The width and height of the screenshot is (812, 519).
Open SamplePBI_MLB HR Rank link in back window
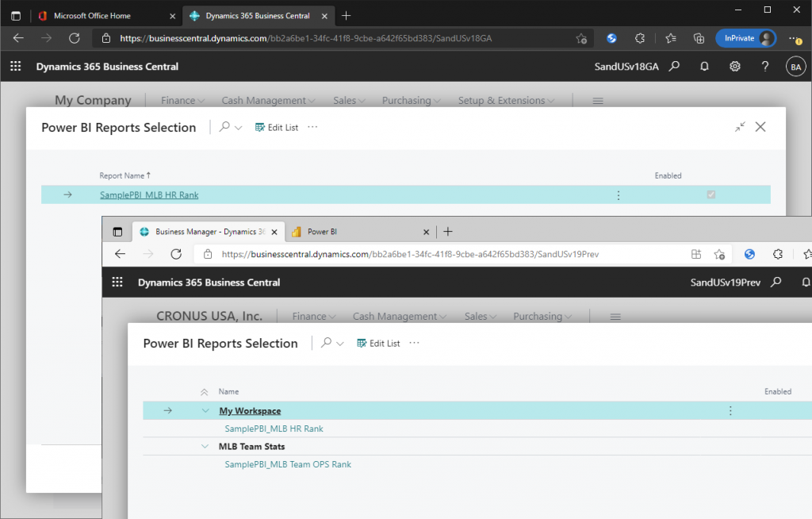point(149,195)
